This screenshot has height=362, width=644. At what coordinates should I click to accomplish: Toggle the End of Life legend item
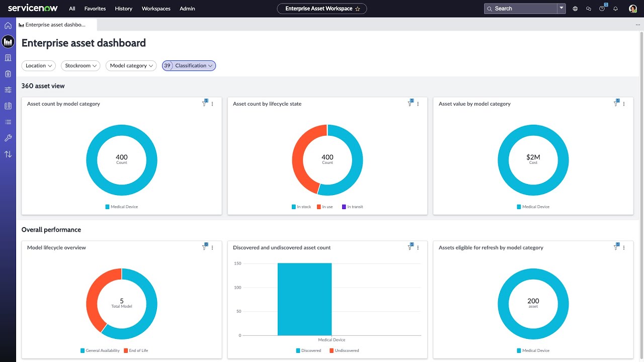pos(136,350)
